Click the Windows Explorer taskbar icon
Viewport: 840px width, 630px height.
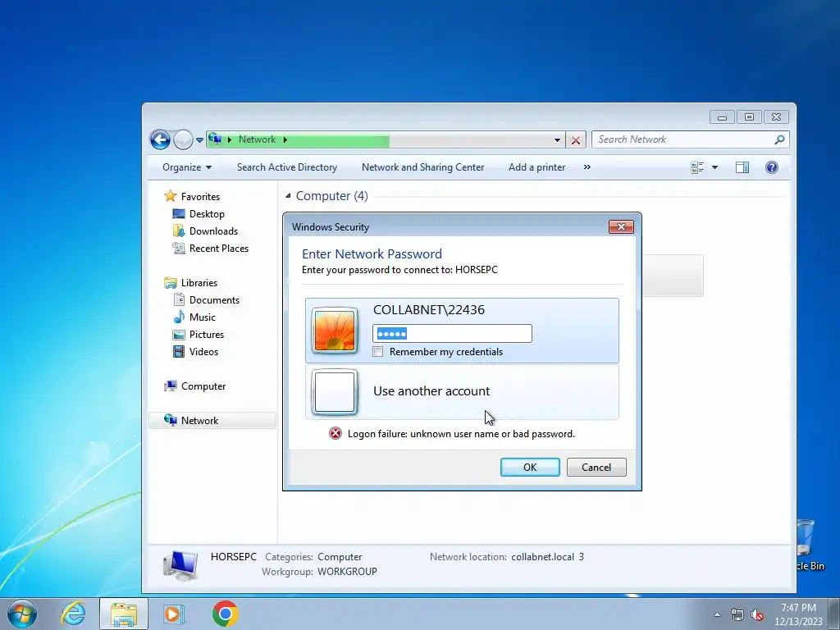point(124,614)
